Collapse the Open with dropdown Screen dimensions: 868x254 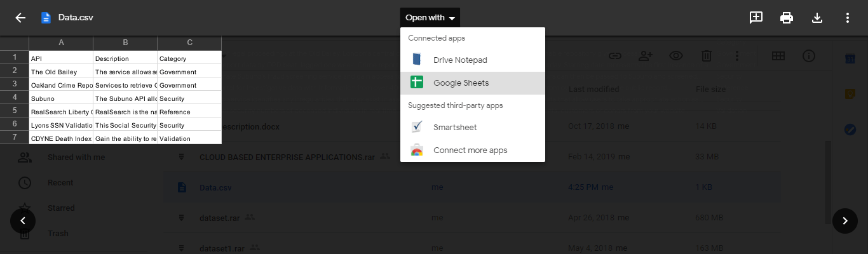[430, 18]
